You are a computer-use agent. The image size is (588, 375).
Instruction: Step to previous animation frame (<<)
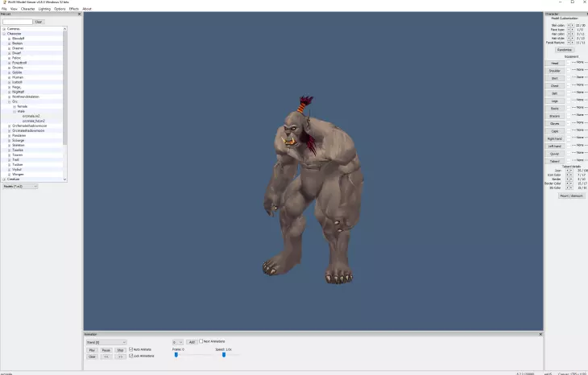click(106, 356)
